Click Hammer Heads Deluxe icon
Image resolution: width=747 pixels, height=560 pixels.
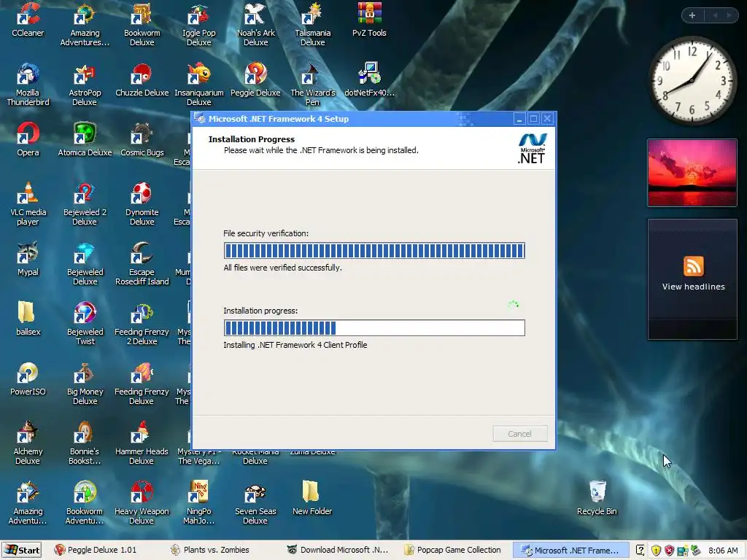point(142,433)
